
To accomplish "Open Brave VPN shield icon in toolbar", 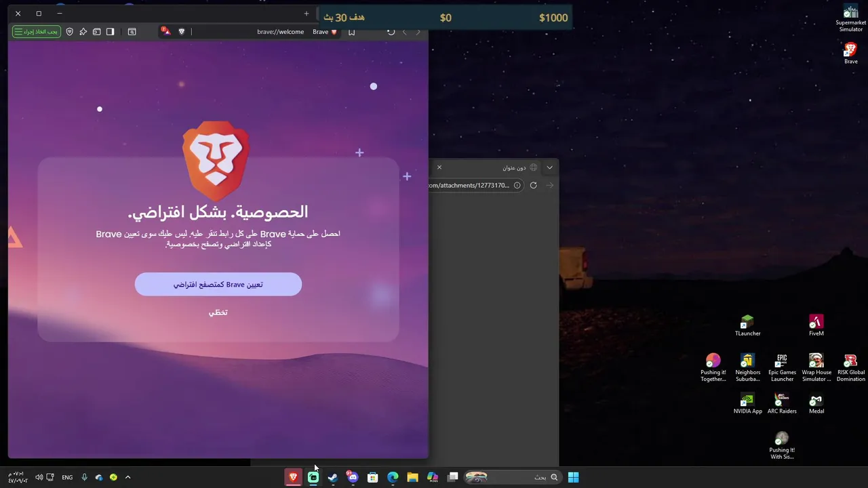I will click(x=69, y=32).
